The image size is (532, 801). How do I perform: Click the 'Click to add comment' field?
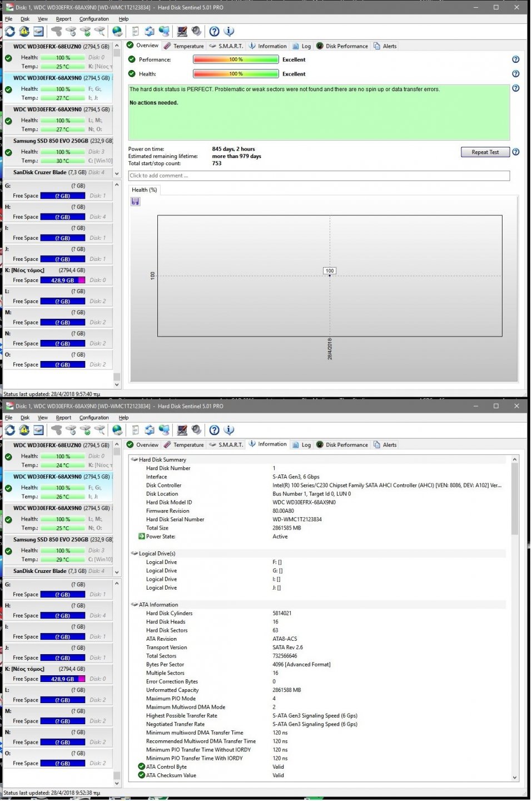point(319,176)
